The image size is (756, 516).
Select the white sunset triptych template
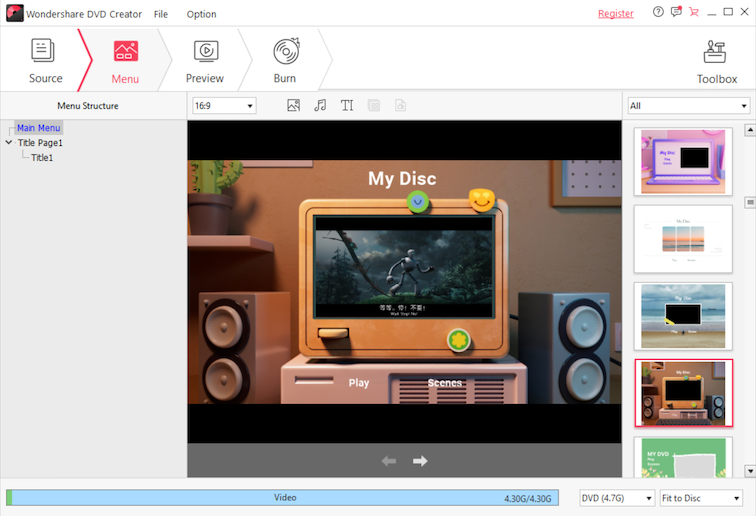pyautogui.click(x=683, y=239)
